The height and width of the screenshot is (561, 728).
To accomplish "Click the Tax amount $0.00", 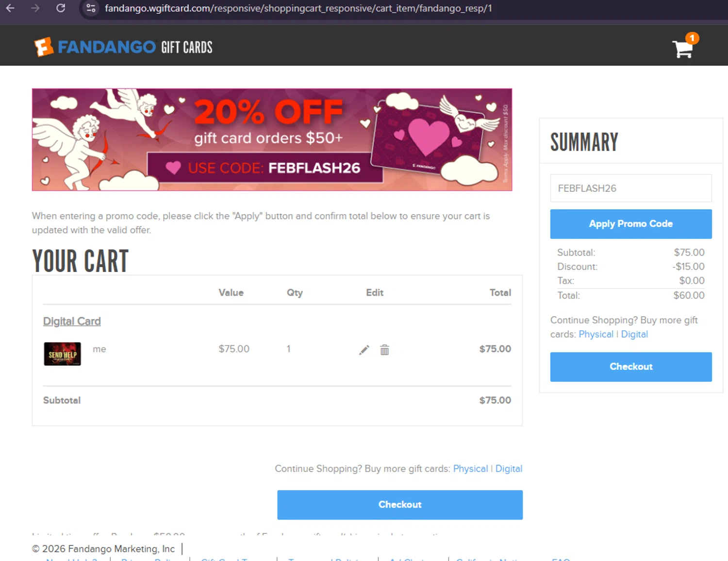I will [692, 280].
